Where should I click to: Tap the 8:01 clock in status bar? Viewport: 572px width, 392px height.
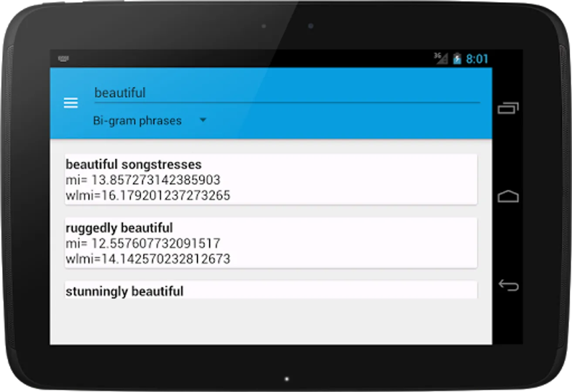(477, 59)
